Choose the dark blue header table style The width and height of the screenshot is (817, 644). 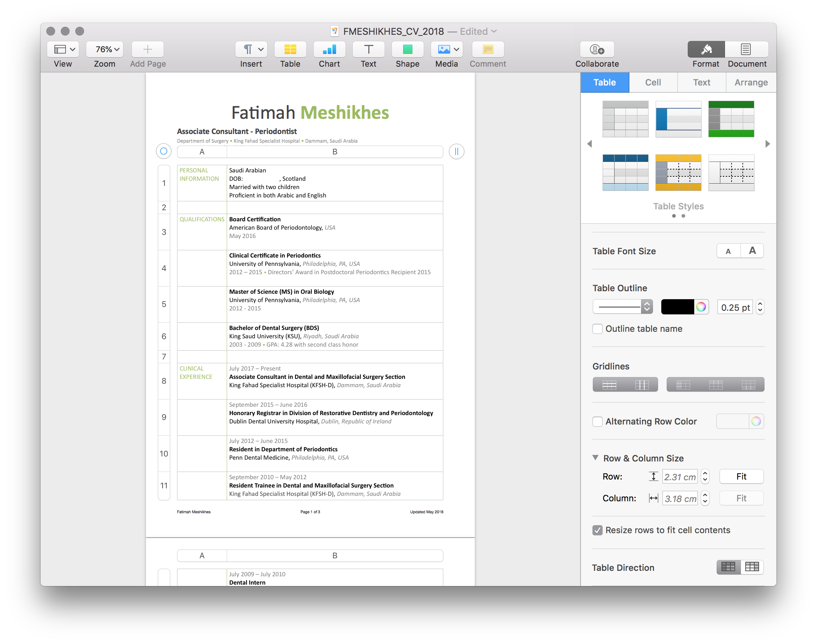(x=625, y=172)
